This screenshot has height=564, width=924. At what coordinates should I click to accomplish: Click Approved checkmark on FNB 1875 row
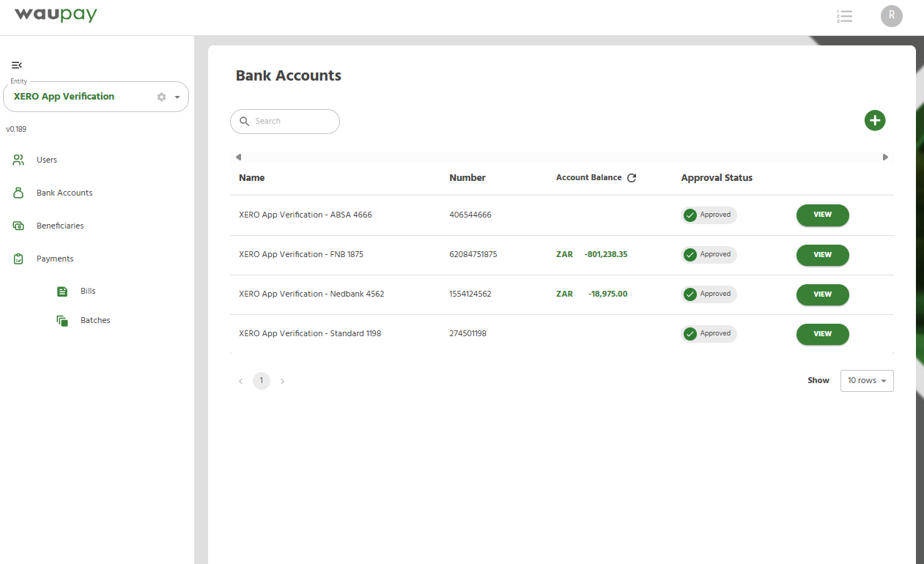click(690, 255)
